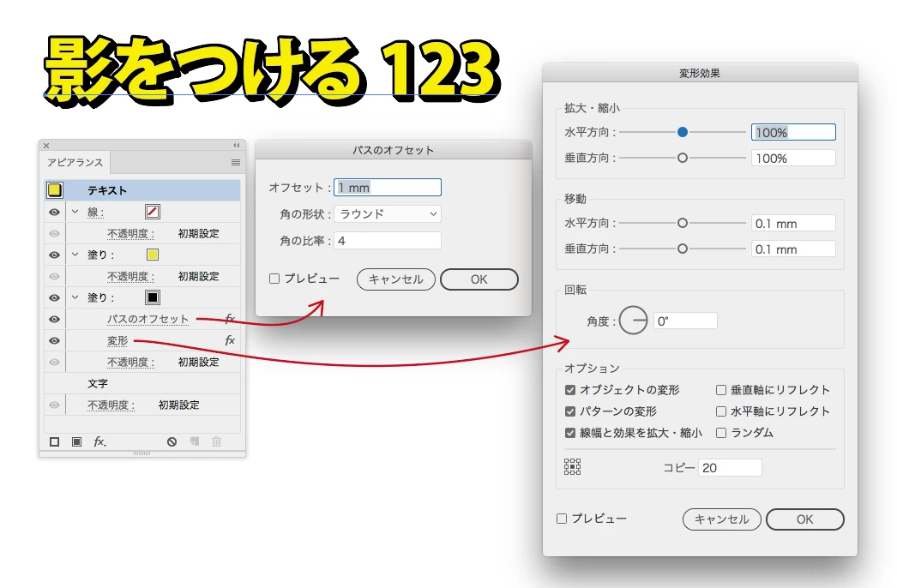Check the ランダム option
The width and height of the screenshot is (897, 588).
tap(721, 433)
